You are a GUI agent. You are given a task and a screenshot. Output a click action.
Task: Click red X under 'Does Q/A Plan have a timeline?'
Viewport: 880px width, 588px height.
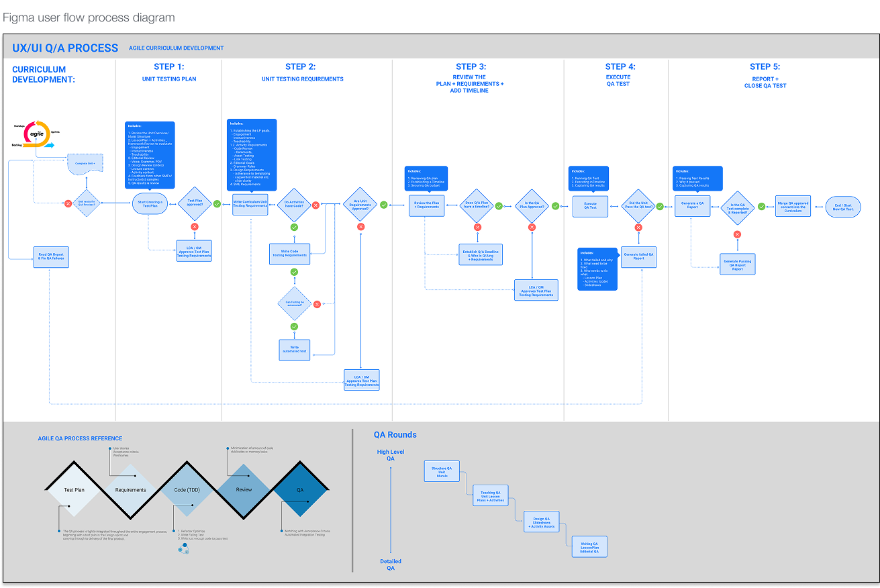pyautogui.click(x=477, y=227)
